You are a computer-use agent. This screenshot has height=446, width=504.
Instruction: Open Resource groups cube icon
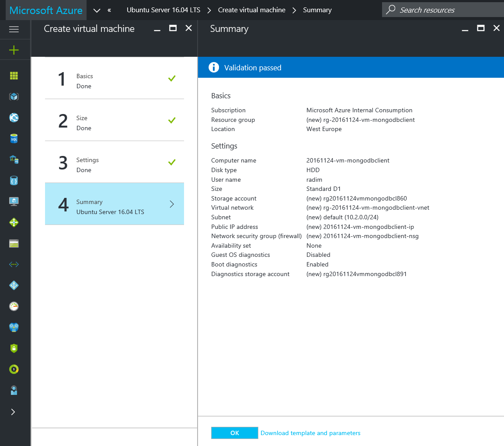pyautogui.click(x=14, y=97)
